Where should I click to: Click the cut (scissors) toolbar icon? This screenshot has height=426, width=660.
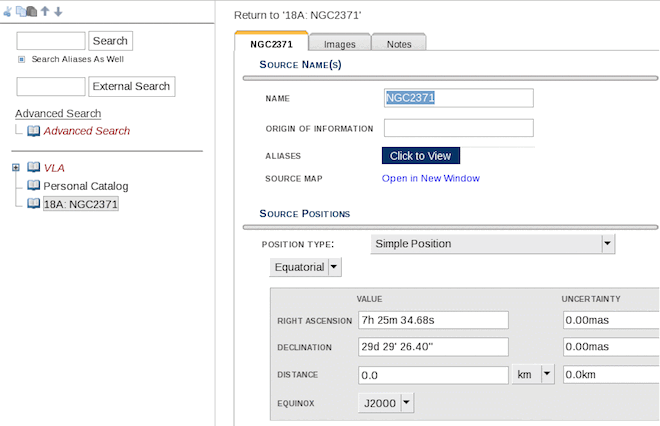8,11
